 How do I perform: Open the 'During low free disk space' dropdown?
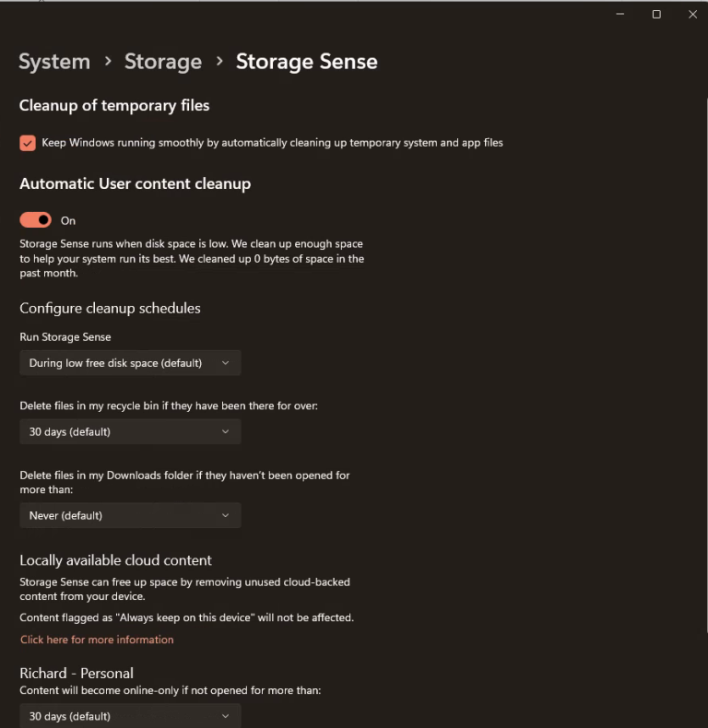pyautogui.click(x=130, y=363)
